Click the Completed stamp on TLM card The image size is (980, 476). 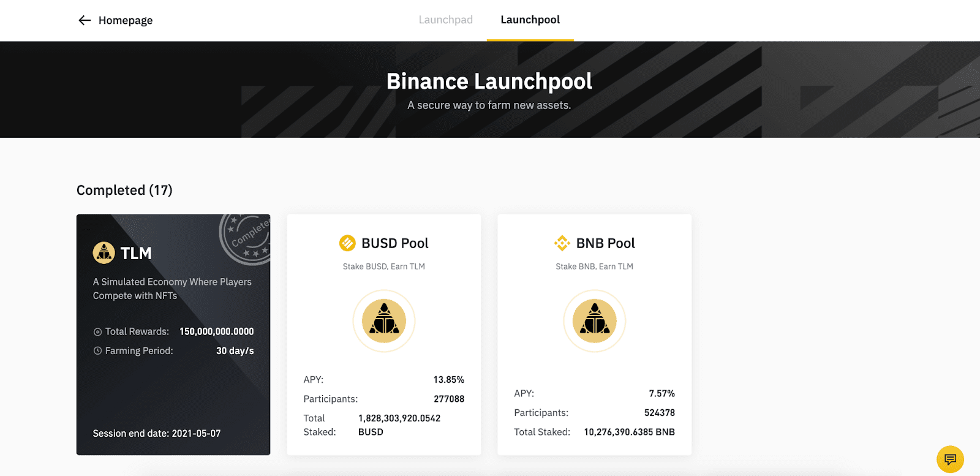pos(245,239)
